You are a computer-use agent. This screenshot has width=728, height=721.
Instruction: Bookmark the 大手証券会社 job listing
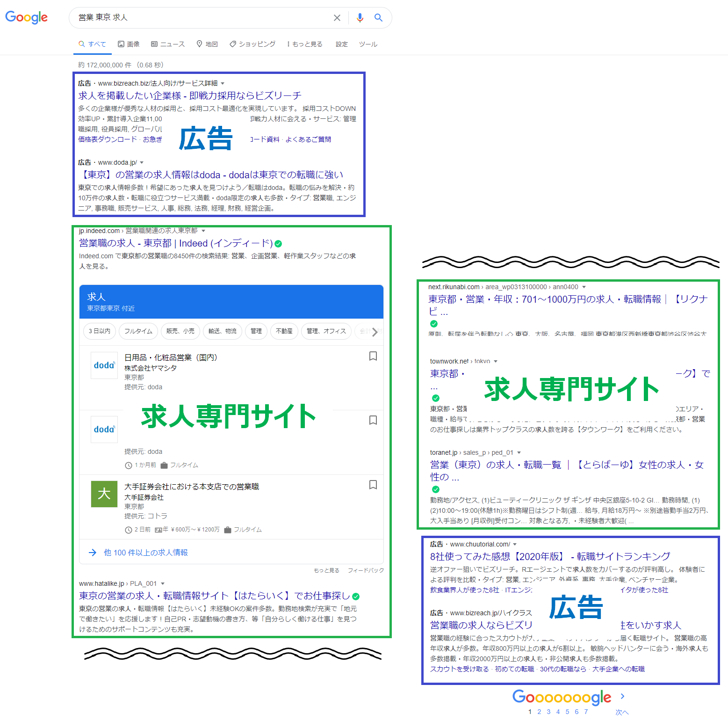373,485
